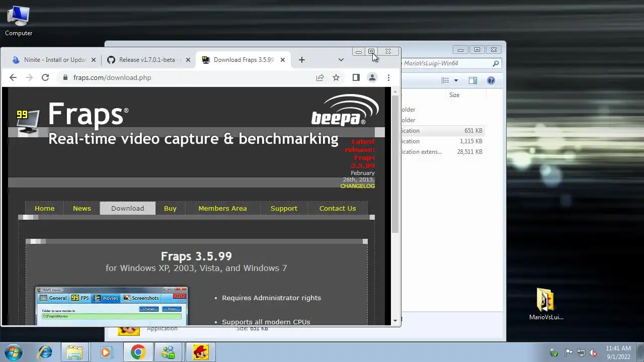Image resolution: width=644 pixels, height=362 pixels.
Task: Open Windows Explorer from the taskbar
Action: point(74,352)
